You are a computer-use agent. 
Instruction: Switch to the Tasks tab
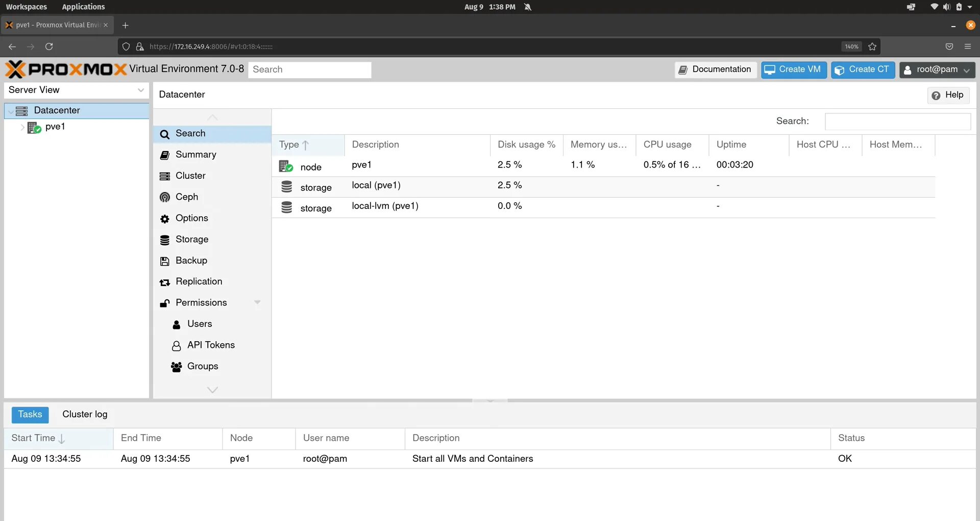pyautogui.click(x=30, y=415)
